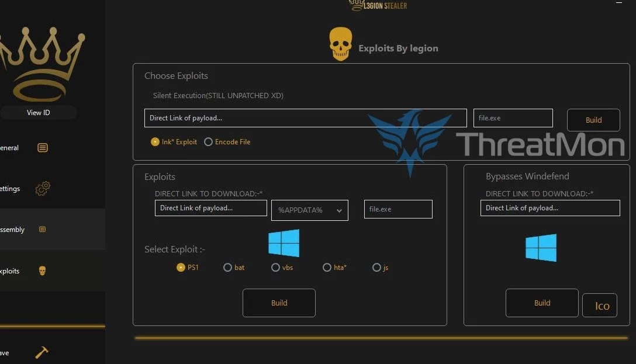Click the Exploits By legion title
Screen dimensions: 636x364
click(x=398, y=48)
